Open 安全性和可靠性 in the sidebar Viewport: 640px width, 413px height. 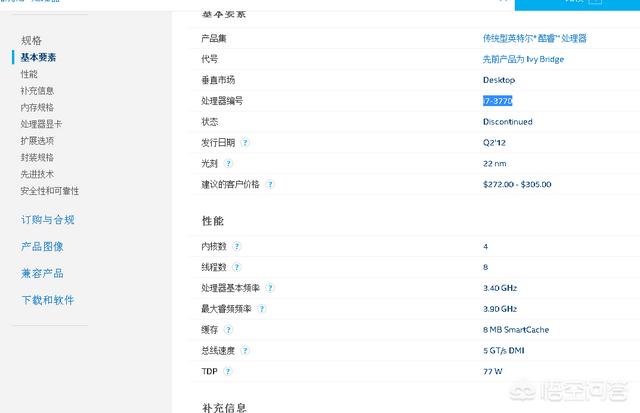pyautogui.click(x=50, y=191)
